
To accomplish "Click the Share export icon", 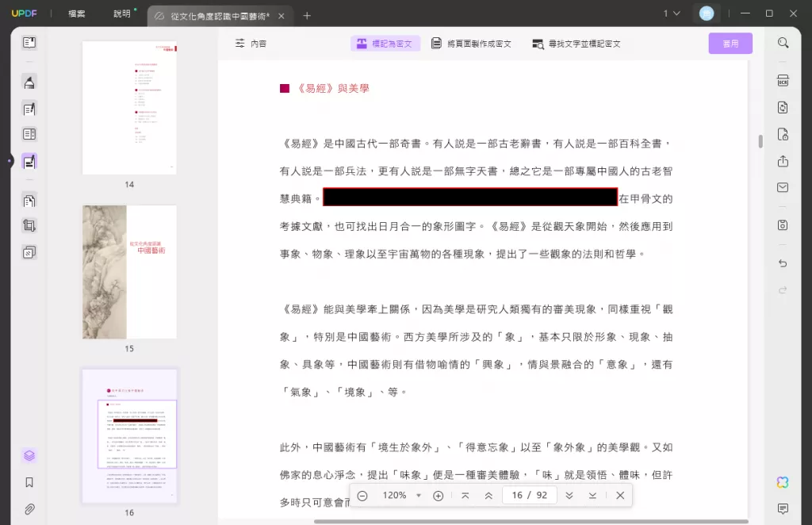I will click(783, 161).
